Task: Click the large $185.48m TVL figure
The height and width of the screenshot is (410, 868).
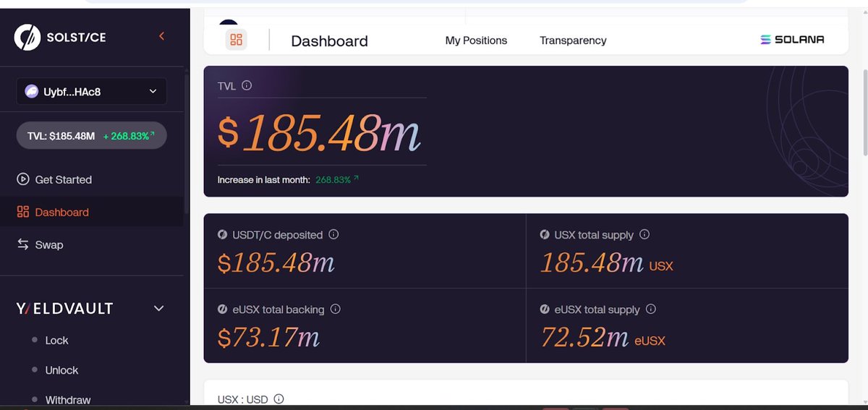Action: [319, 132]
